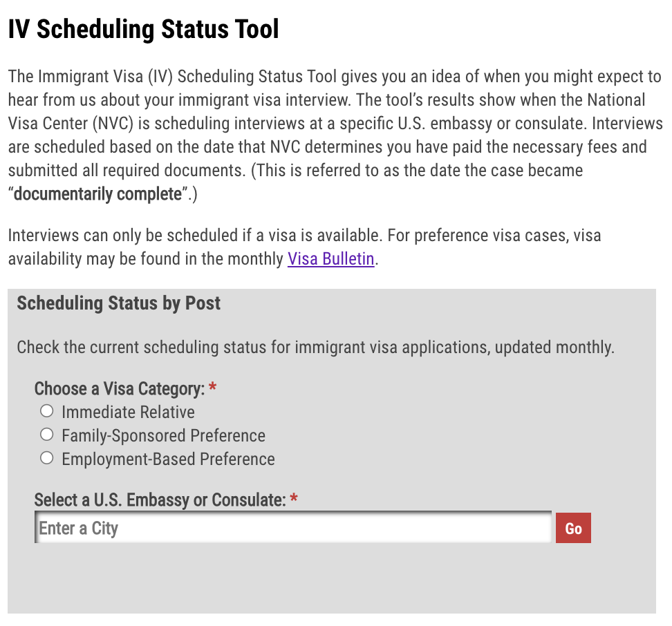Select the Immediate Relative radio button
This screenshot has width=672, height=626.
click(x=46, y=412)
